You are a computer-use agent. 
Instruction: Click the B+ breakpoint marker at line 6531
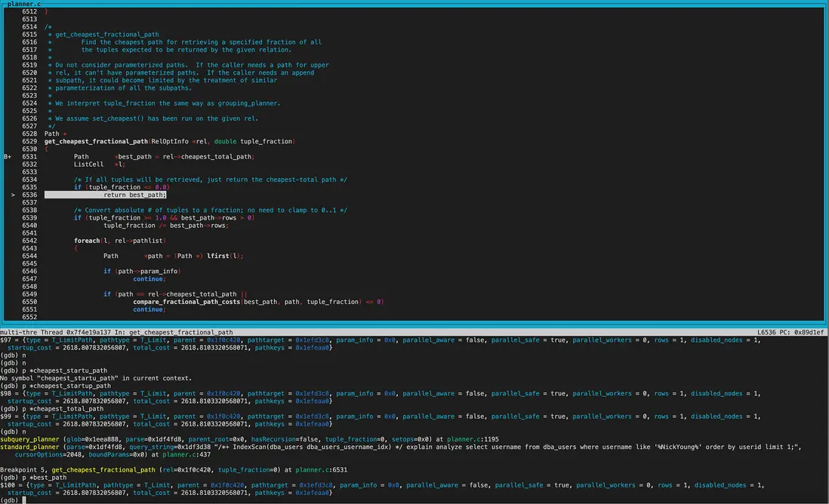click(8, 156)
